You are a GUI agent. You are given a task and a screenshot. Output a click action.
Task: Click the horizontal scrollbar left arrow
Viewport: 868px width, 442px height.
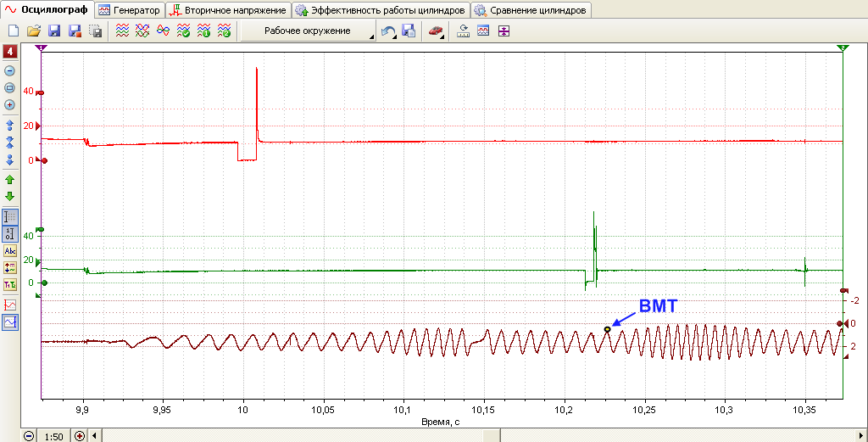coord(95,436)
